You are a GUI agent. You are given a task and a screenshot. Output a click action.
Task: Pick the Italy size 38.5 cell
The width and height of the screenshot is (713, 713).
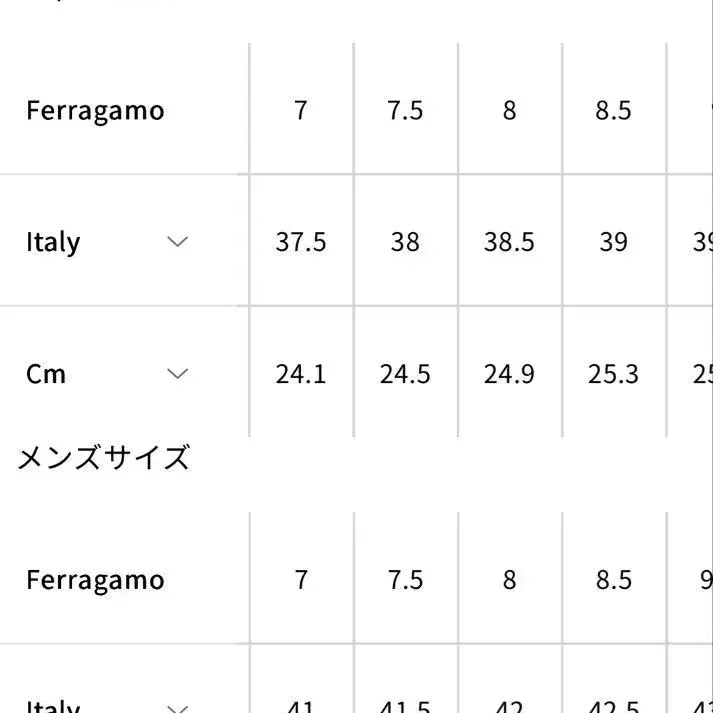(509, 242)
